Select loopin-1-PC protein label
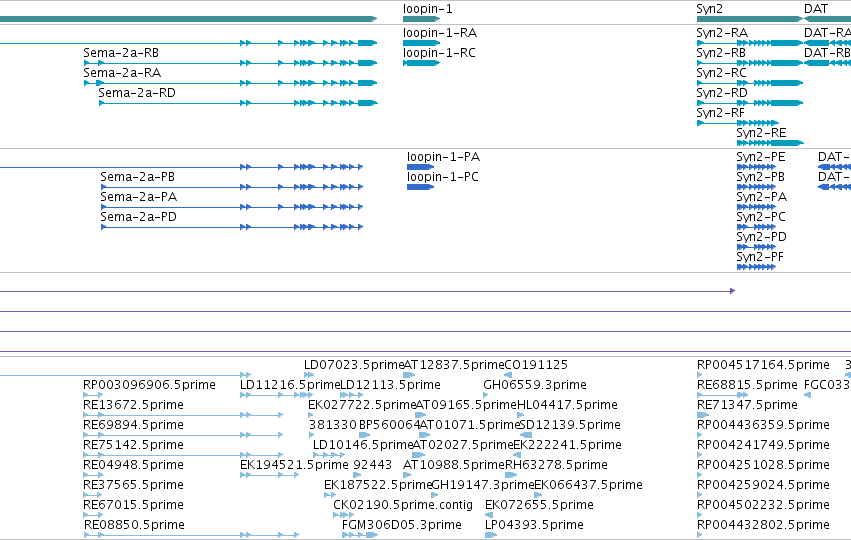This screenshot has width=851, height=540. pos(443,177)
